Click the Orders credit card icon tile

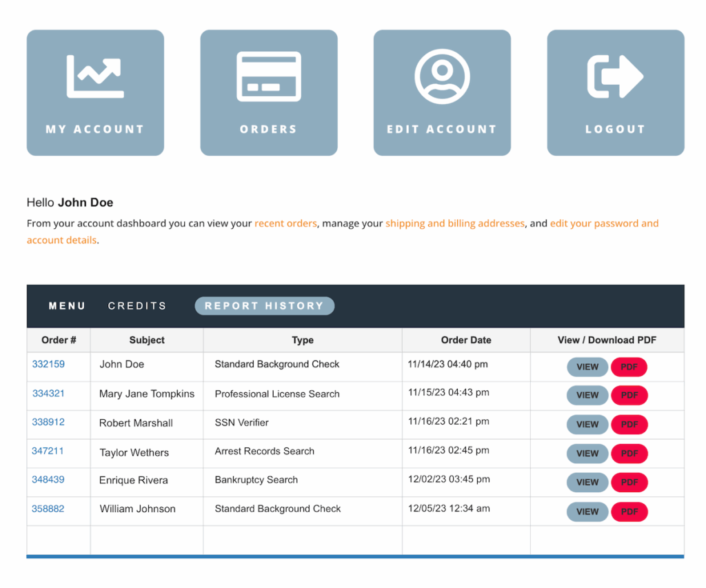pyautogui.click(x=269, y=92)
